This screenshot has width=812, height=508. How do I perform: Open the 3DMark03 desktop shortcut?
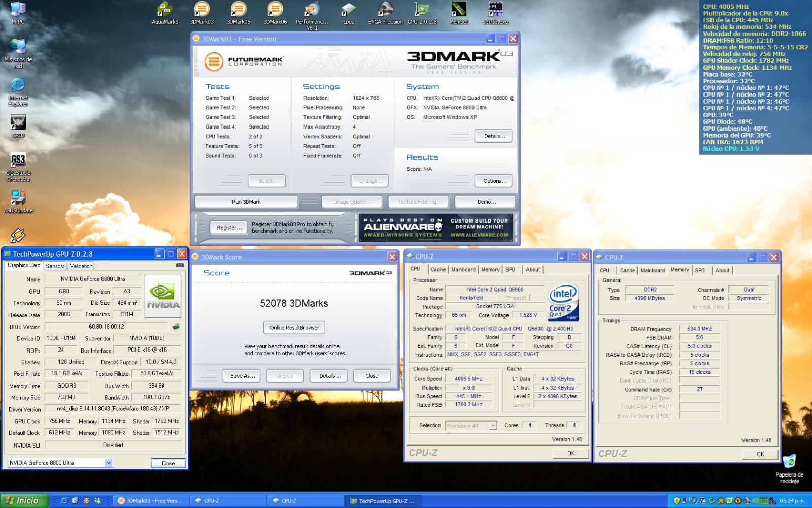202,13
